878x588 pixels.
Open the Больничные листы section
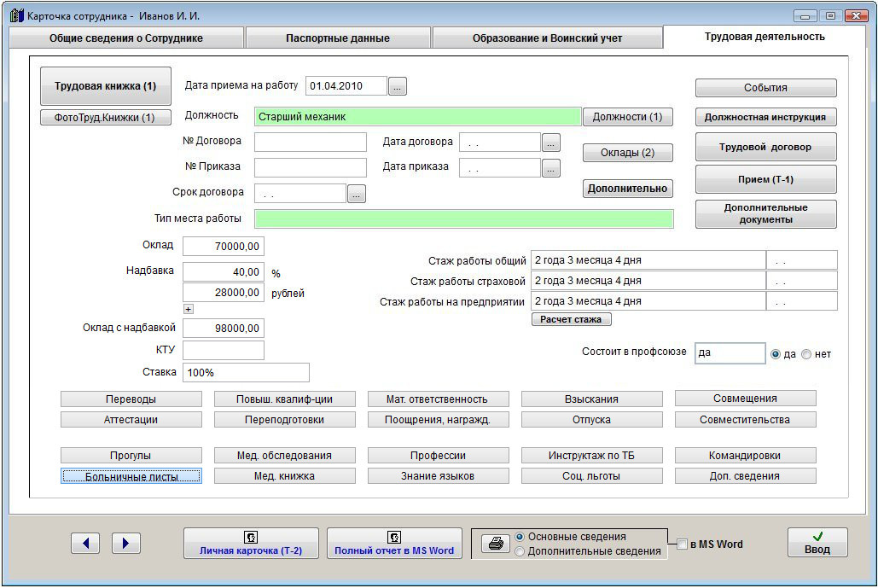pos(131,476)
